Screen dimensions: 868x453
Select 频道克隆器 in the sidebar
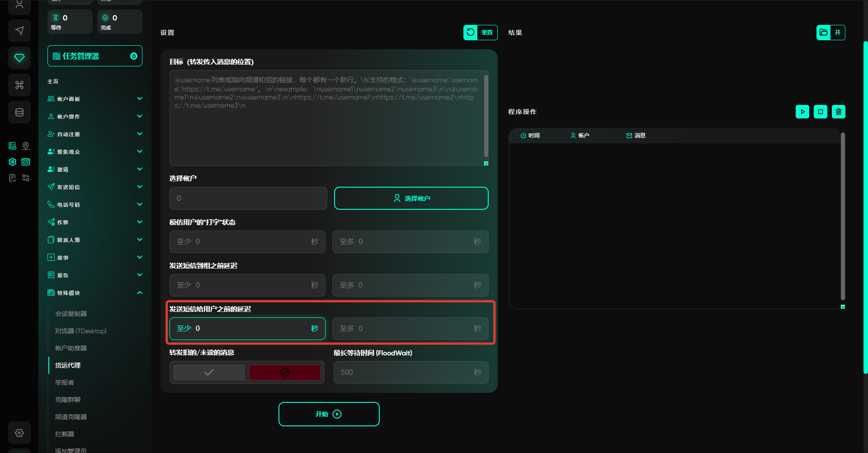click(71, 417)
